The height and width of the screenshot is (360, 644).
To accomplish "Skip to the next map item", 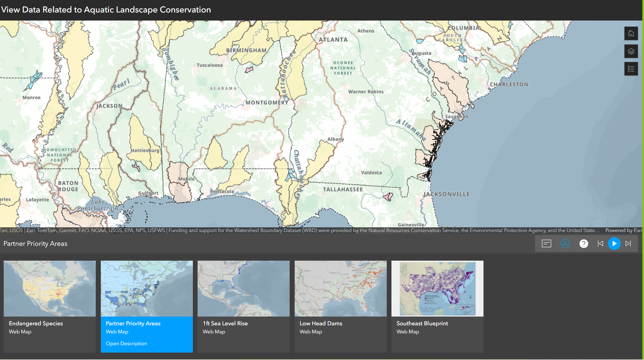I will (628, 243).
